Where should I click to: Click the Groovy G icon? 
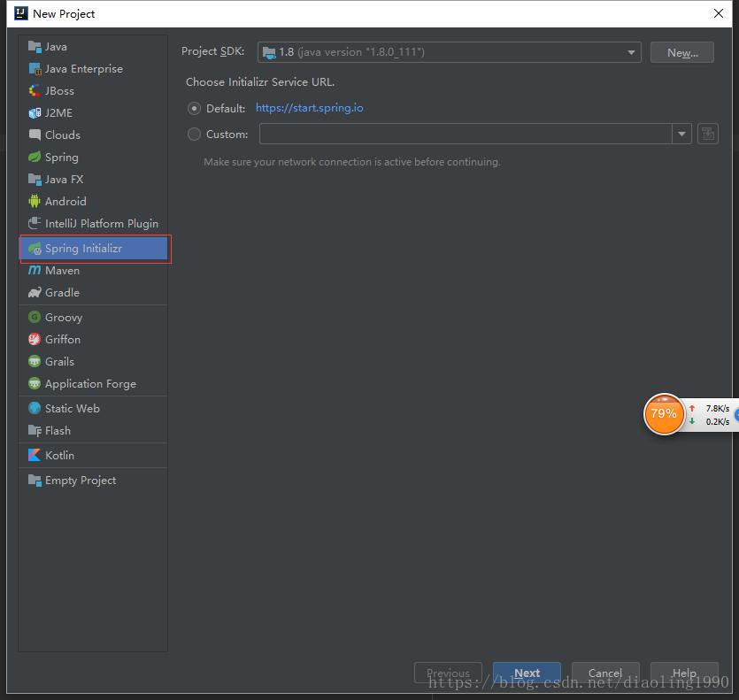coord(35,317)
